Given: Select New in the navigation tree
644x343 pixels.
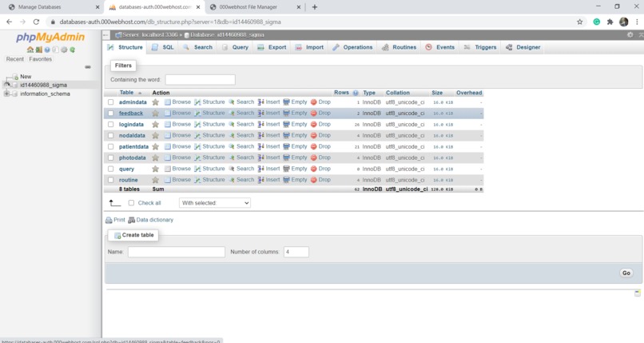Looking at the screenshot, I should tap(26, 77).
